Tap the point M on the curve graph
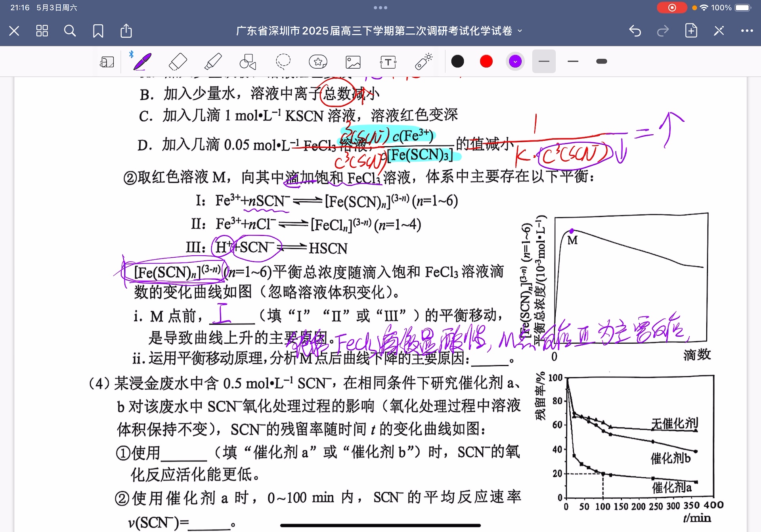 (x=572, y=231)
